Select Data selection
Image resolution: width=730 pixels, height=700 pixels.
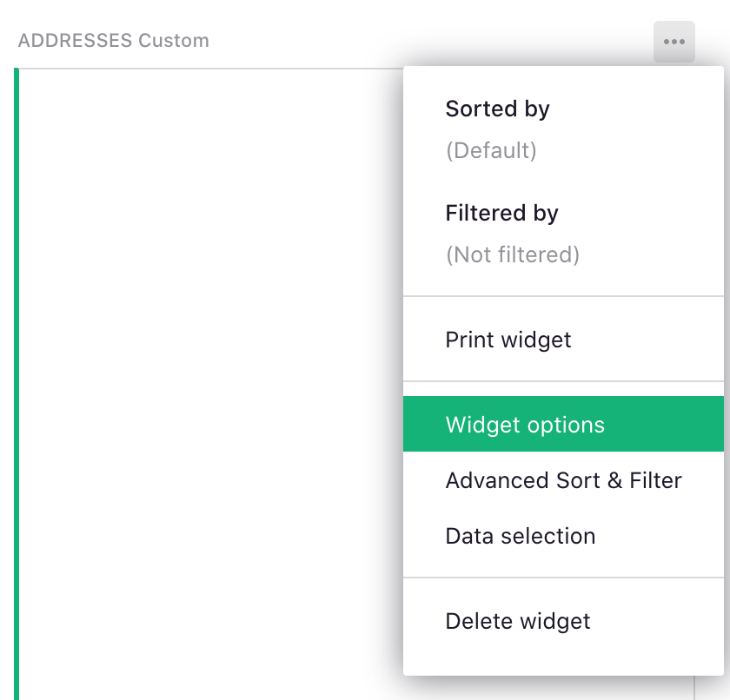[x=520, y=536]
